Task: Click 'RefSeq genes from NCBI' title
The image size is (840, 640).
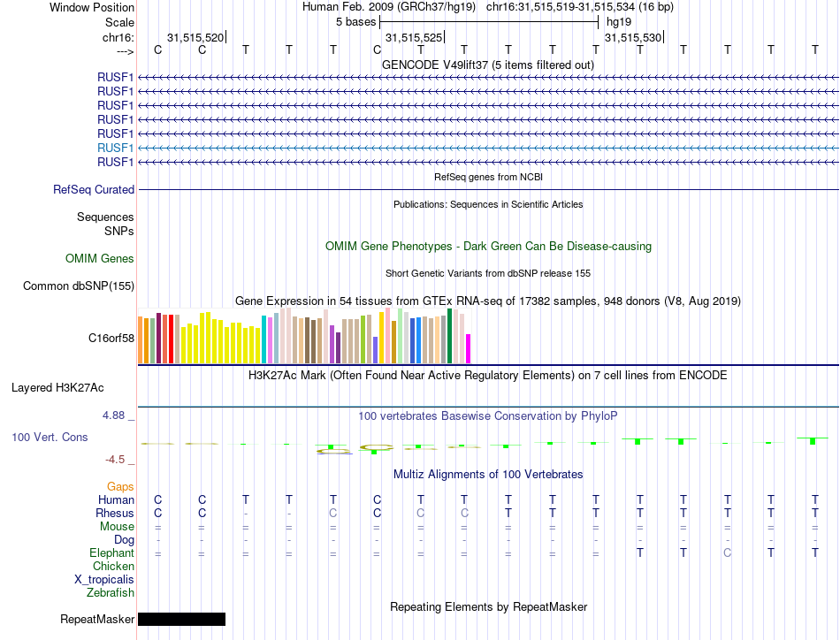Action: pos(489,177)
